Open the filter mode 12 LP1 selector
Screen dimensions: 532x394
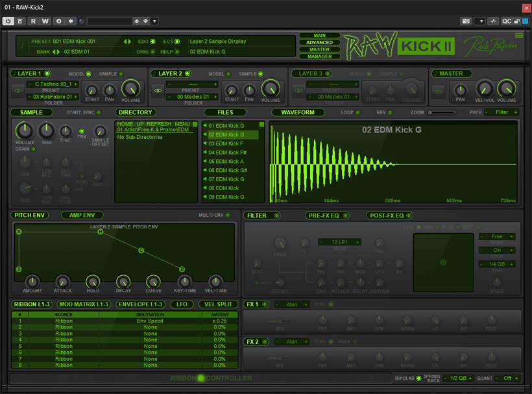tap(339, 242)
